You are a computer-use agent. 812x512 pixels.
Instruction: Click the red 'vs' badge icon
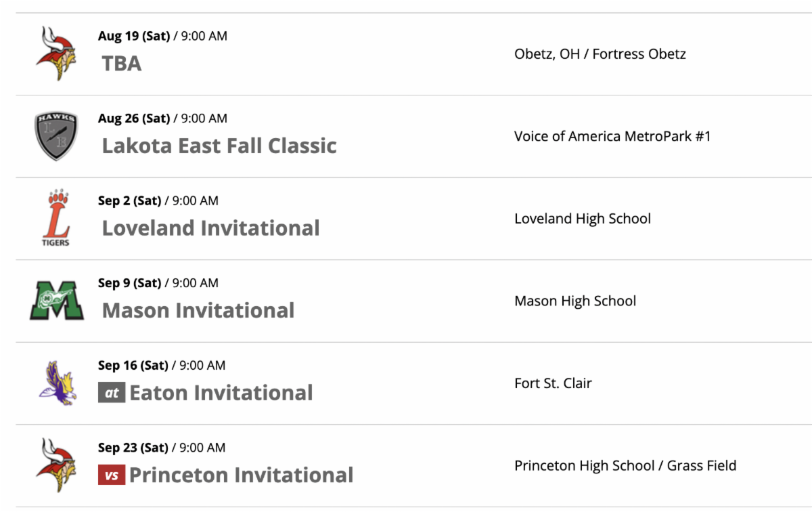click(112, 475)
